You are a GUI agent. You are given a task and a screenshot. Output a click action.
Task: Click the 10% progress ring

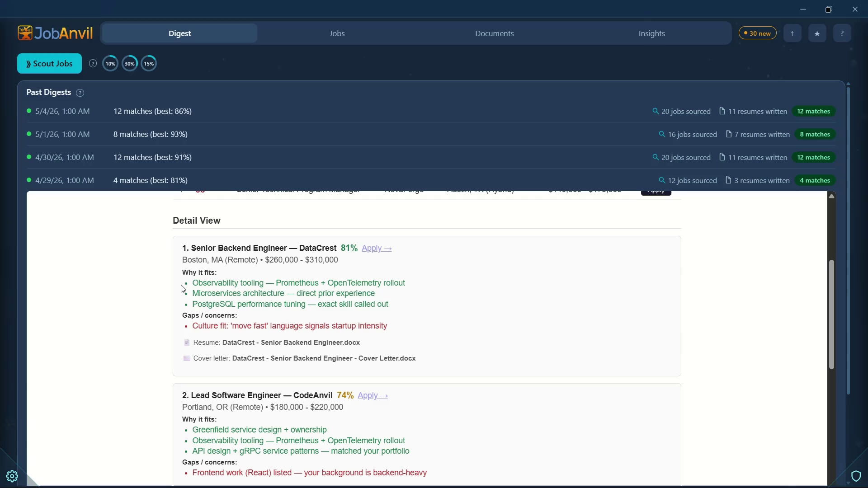110,64
